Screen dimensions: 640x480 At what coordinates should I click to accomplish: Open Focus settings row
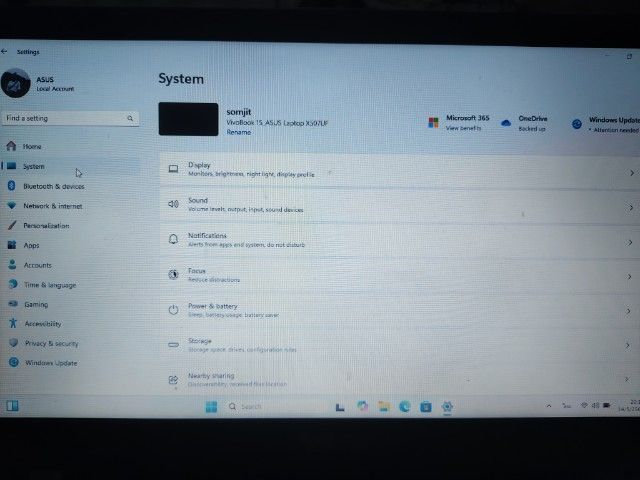tap(400, 275)
